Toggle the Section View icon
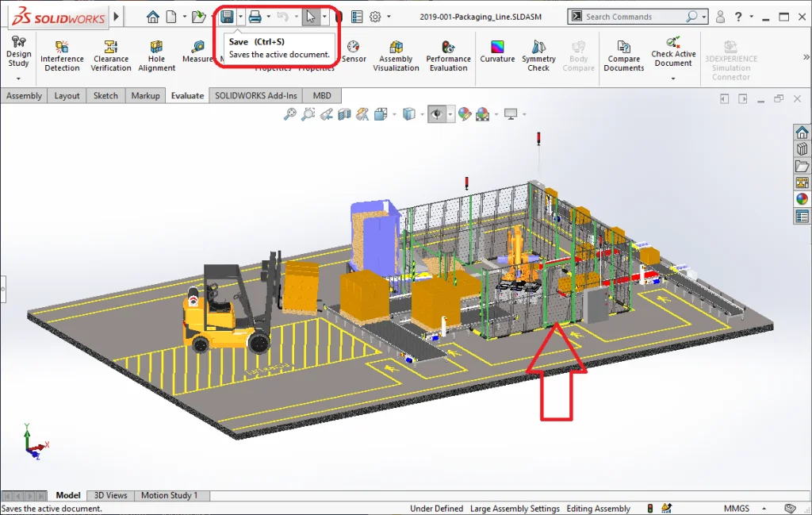 [344, 114]
